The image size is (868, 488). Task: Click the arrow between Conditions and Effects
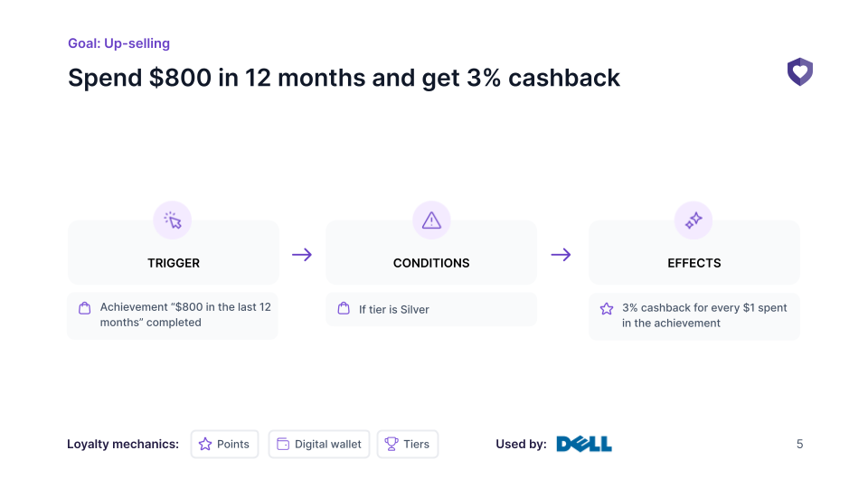tap(561, 255)
